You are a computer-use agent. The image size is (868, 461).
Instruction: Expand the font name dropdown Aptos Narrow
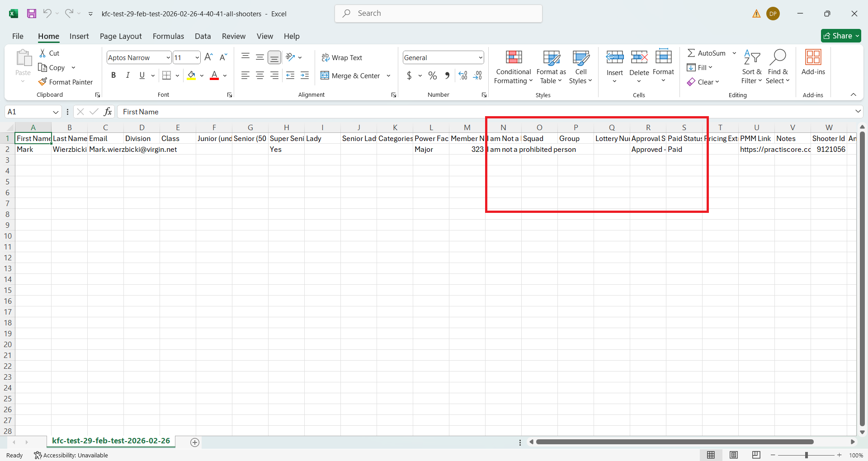pos(168,57)
